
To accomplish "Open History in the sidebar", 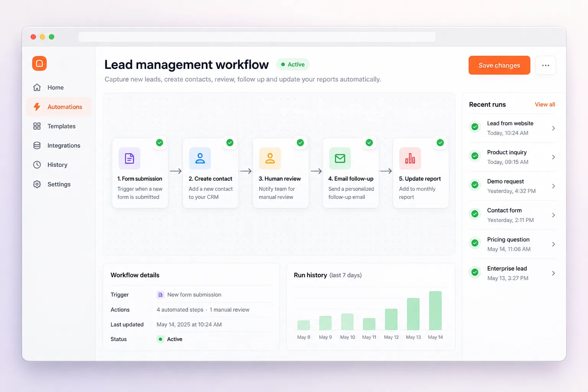I will point(59,165).
